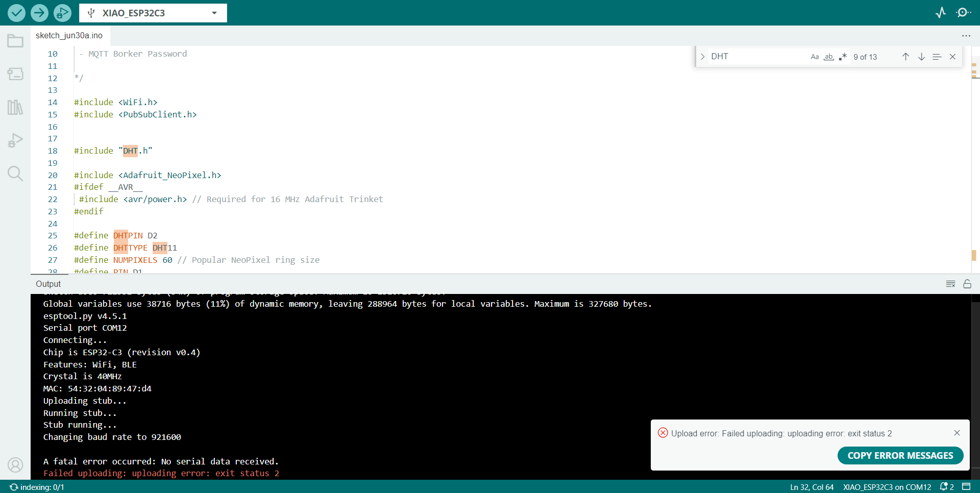Click the indexing status in status bar
The height and width of the screenshot is (493, 980).
click(x=37, y=487)
